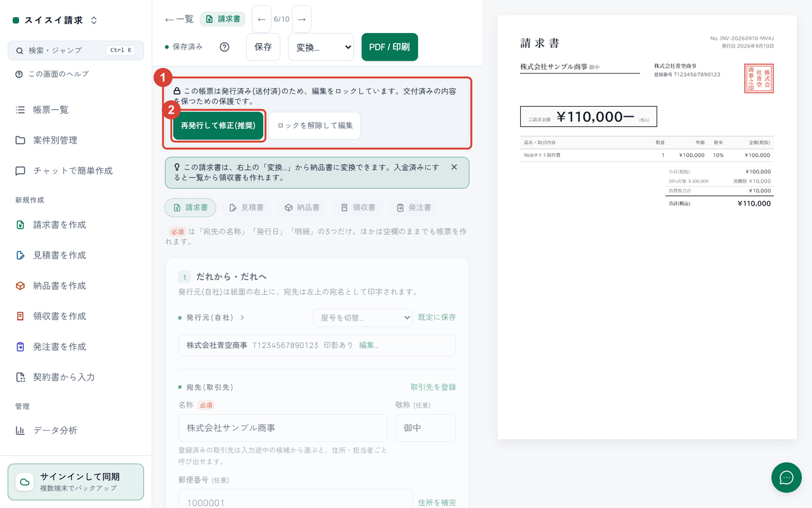Dismiss the green conversion tip banner
The width and height of the screenshot is (812, 508).
coord(454,167)
